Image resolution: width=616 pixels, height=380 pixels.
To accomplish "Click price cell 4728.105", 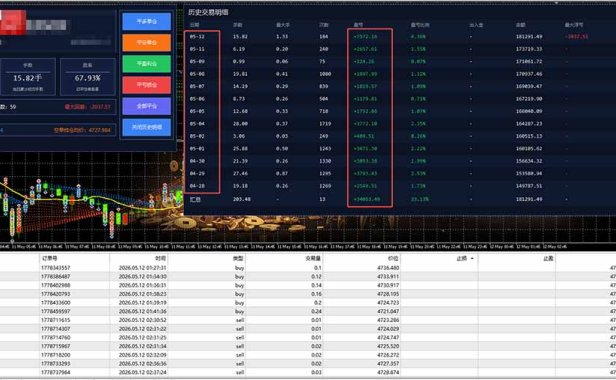I will pyautogui.click(x=388, y=294).
